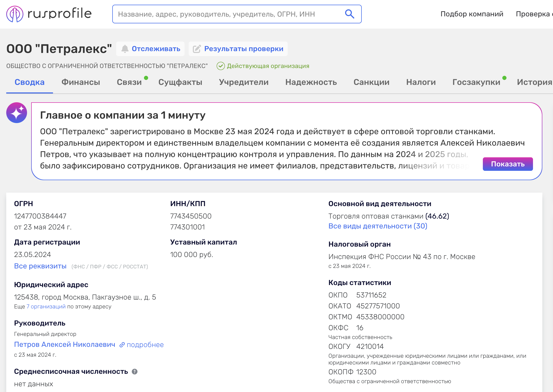
Task: Open Все виды деятельности (30) link
Action: pos(378,226)
